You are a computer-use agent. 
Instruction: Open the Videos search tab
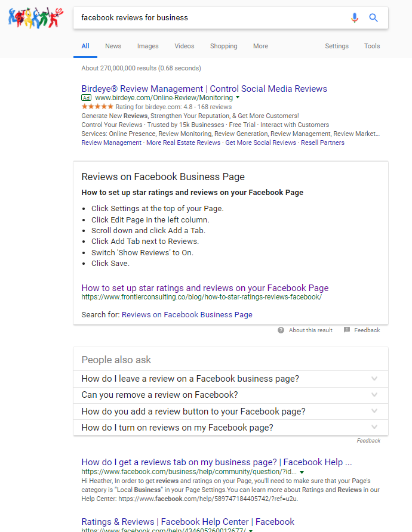[185, 46]
